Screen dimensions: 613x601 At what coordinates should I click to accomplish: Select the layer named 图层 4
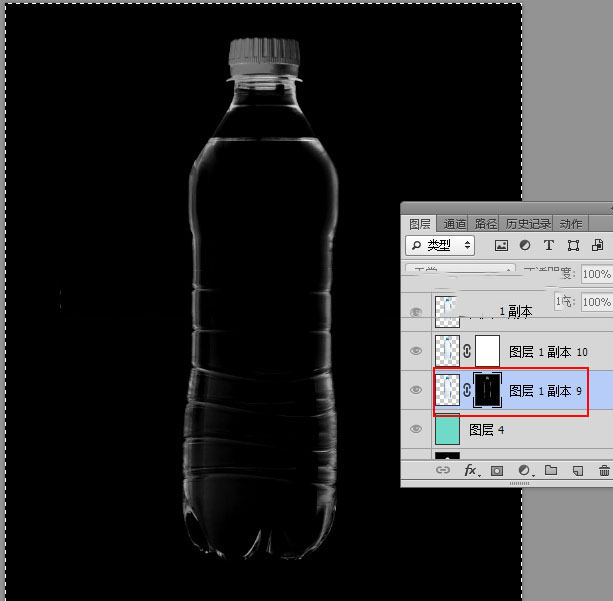click(x=486, y=430)
